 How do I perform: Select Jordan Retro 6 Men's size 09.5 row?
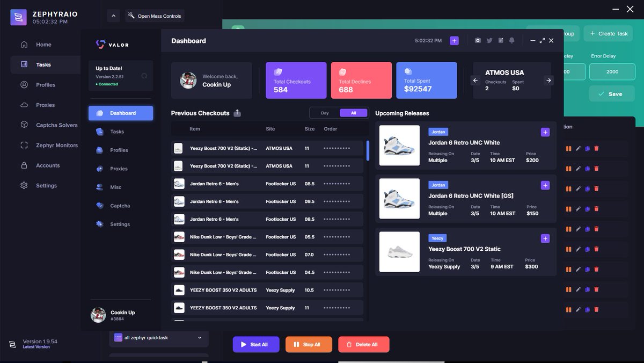point(267,201)
